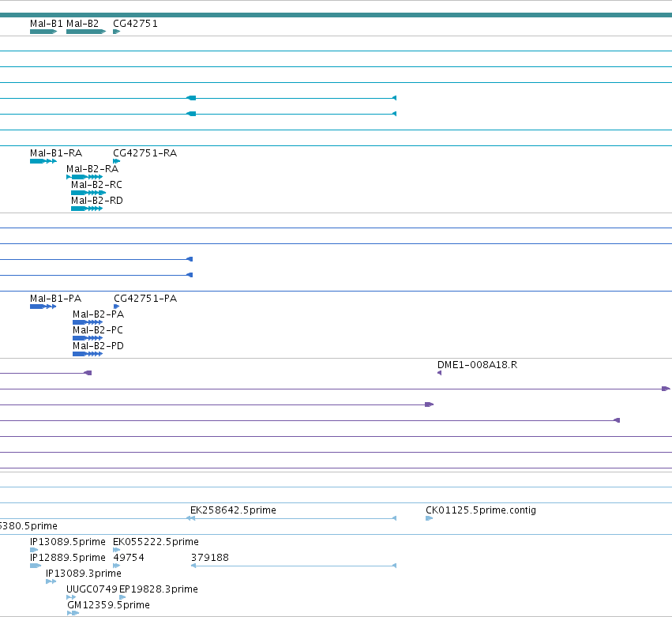Click the Mal-B2 gene arrow glyph

pyautogui.click(x=86, y=32)
